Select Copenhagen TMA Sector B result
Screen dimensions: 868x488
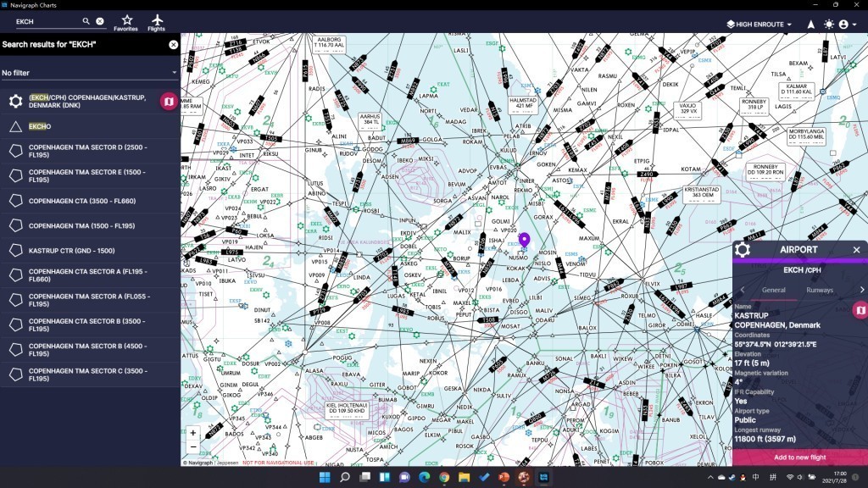coord(90,350)
